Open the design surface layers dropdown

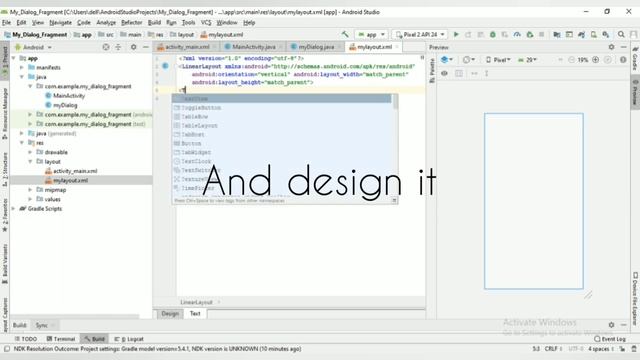click(447, 60)
